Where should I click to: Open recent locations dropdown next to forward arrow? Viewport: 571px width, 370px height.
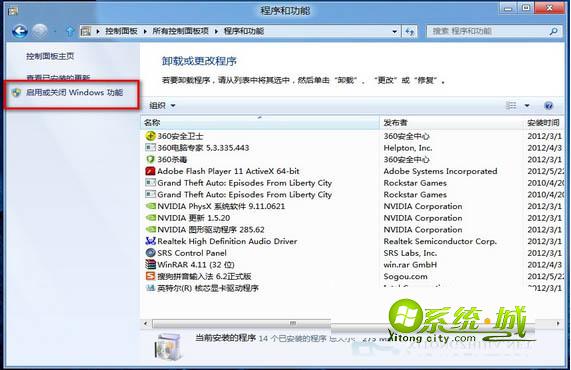click(55, 32)
